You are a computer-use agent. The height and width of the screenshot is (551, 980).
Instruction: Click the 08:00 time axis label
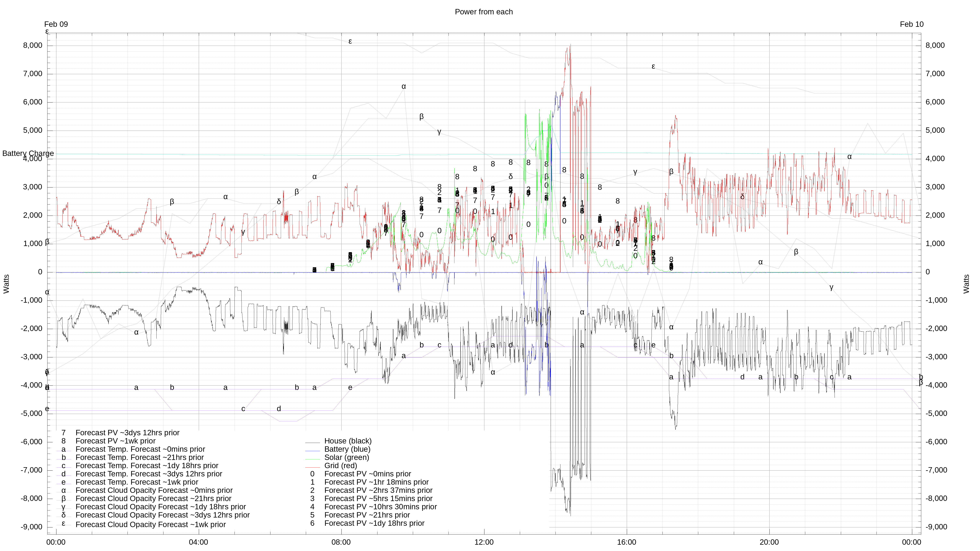[x=341, y=542]
